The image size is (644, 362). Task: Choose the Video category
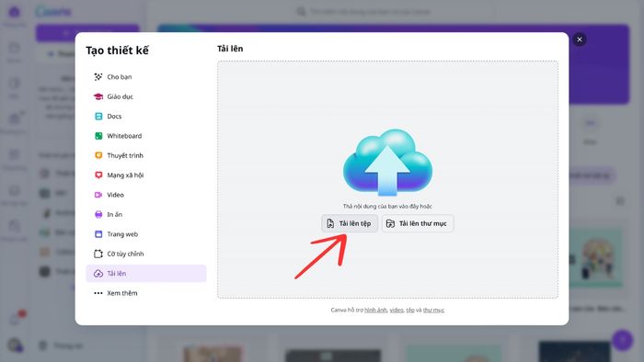pyautogui.click(x=146, y=195)
